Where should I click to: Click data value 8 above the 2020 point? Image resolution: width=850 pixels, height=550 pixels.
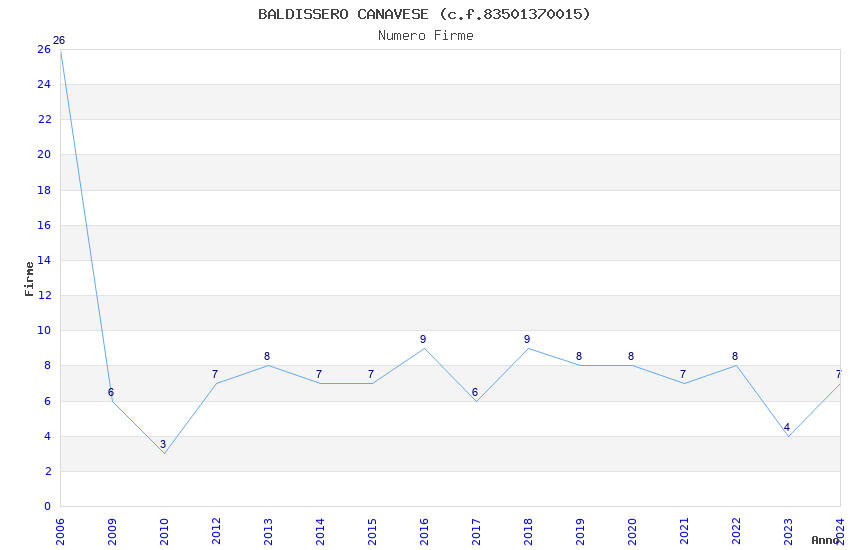[631, 356]
